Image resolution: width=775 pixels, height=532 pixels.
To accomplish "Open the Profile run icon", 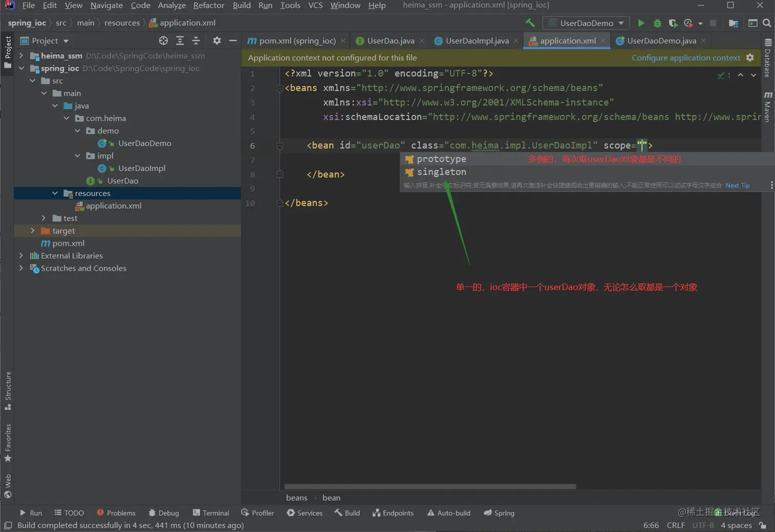I will (688, 23).
